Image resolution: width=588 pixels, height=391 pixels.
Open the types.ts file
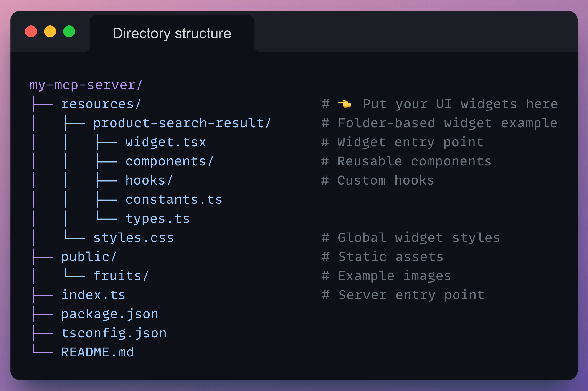coord(157,219)
